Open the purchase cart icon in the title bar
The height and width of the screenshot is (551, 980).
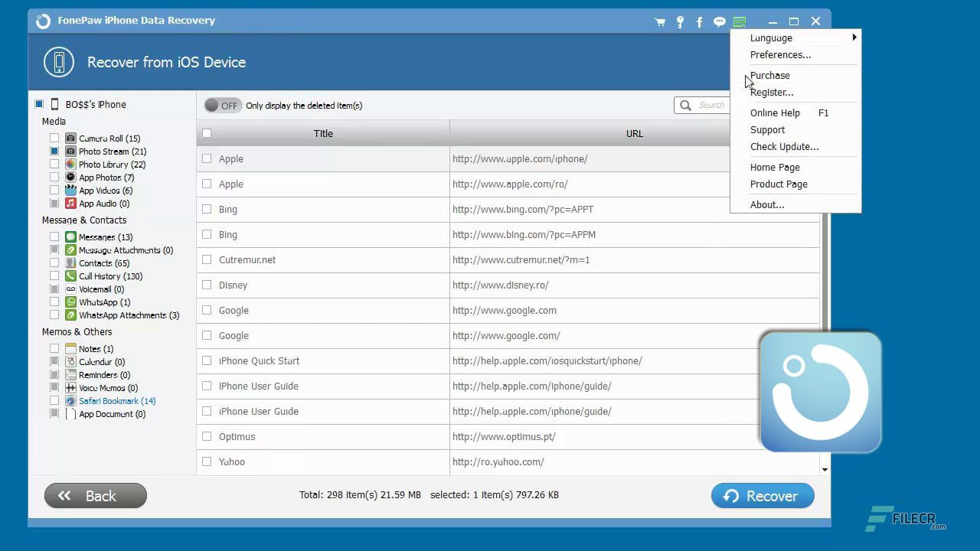click(660, 21)
